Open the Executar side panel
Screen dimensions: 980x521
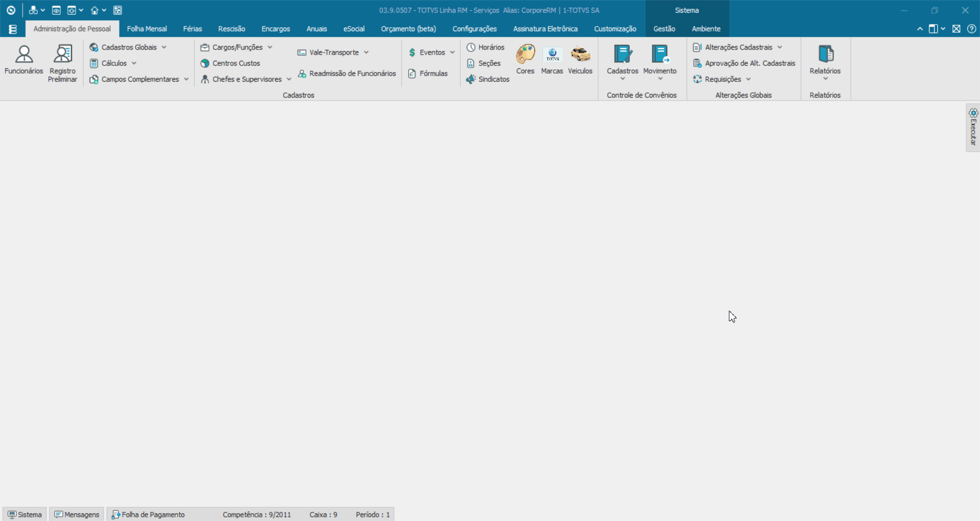pyautogui.click(x=973, y=128)
